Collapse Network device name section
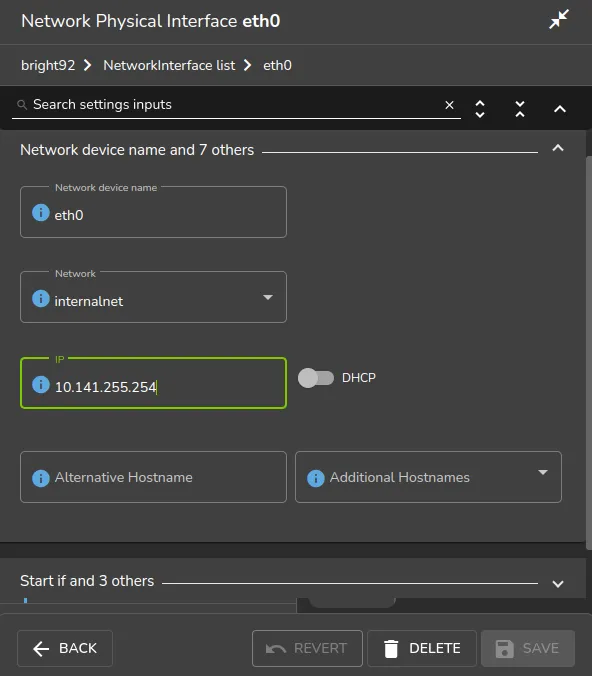The image size is (592, 676). point(558,148)
